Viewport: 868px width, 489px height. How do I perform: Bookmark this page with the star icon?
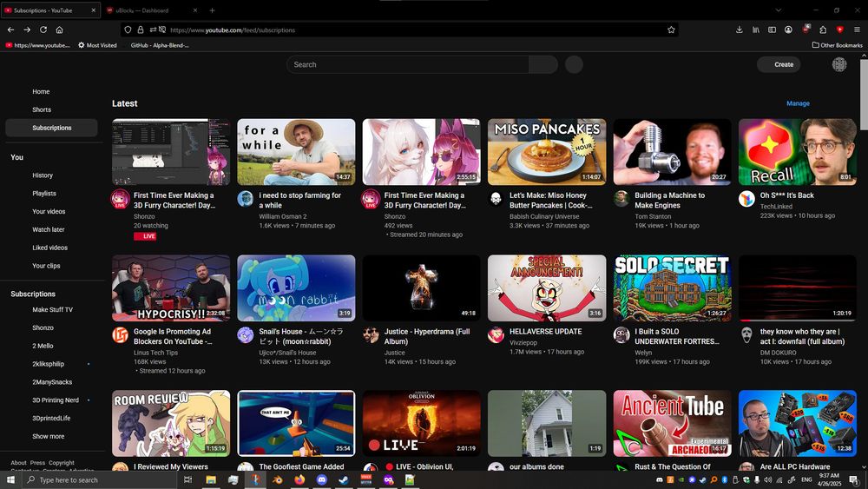coord(671,30)
